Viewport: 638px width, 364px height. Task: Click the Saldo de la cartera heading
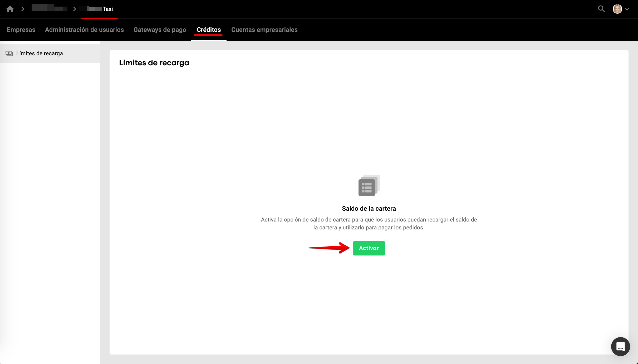pyautogui.click(x=369, y=209)
